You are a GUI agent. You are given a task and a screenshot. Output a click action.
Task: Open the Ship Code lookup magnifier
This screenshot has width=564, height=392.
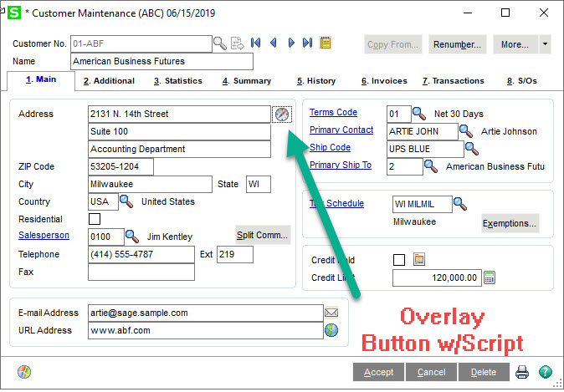click(x=472, y=149)
